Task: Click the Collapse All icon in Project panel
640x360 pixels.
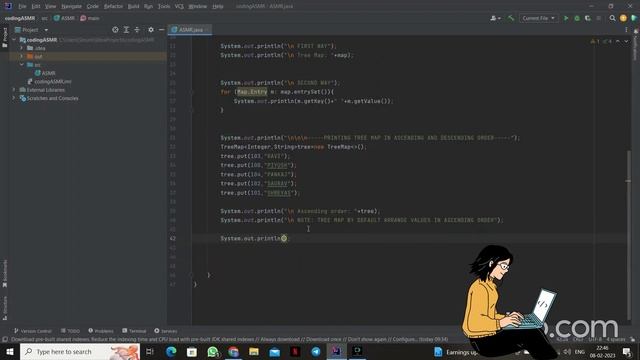Action: tap(137, 30)
